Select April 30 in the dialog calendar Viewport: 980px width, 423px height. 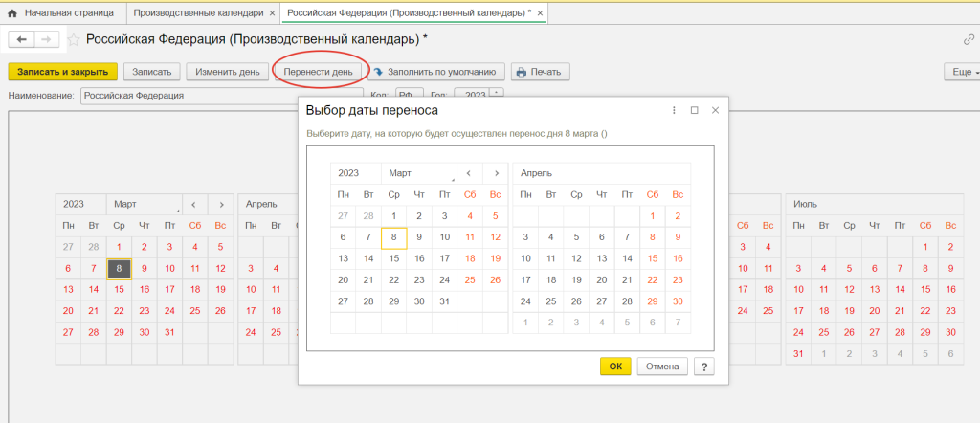tap(679, 301)
